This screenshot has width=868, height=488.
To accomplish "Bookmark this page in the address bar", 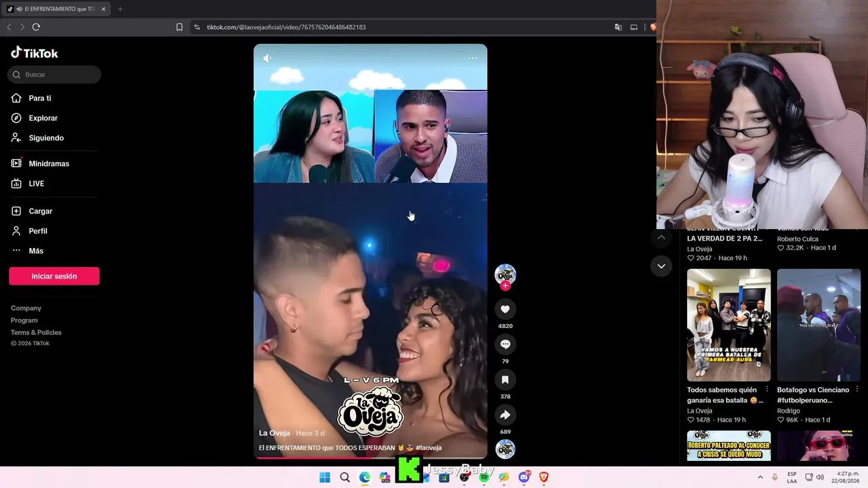I will (179, 27).
